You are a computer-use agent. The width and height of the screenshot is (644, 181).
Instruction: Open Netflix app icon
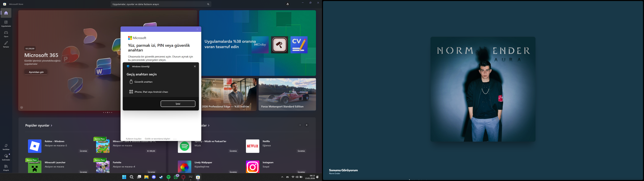point(253,146)
